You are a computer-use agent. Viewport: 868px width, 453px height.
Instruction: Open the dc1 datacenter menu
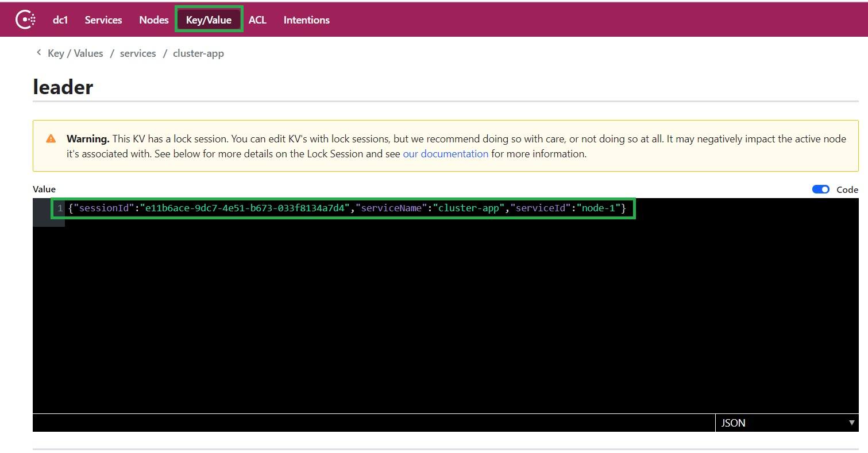coord(60,20)
